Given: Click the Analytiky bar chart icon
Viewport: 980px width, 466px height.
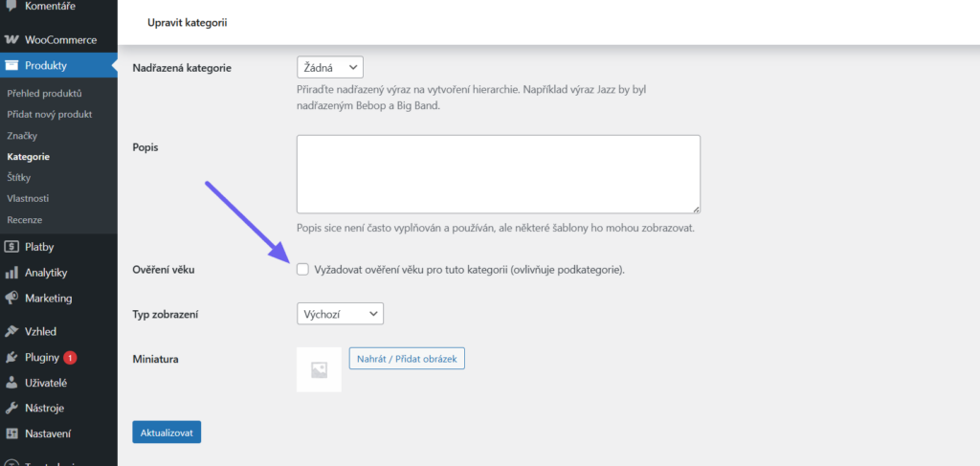Looking at the screenshot, I should pos(11,273).
